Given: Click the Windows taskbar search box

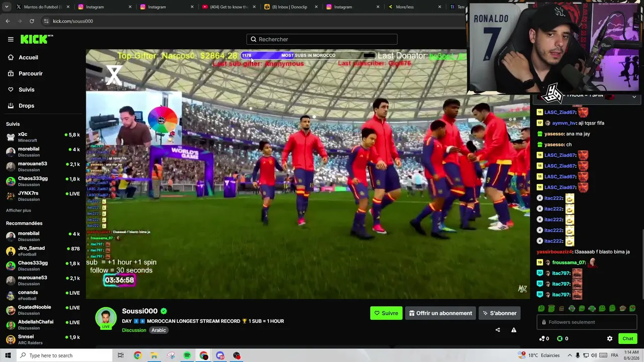Looking at the screenshot, I should 64,355.
